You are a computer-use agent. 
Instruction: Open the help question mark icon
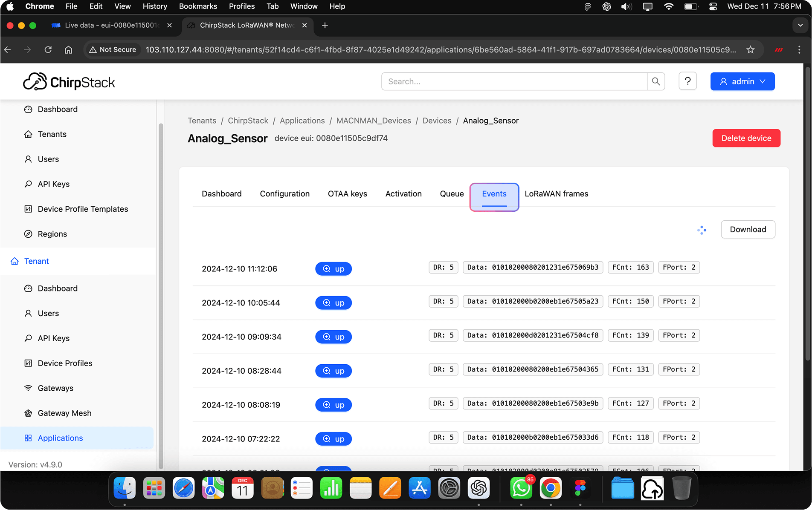pos(687,81)
